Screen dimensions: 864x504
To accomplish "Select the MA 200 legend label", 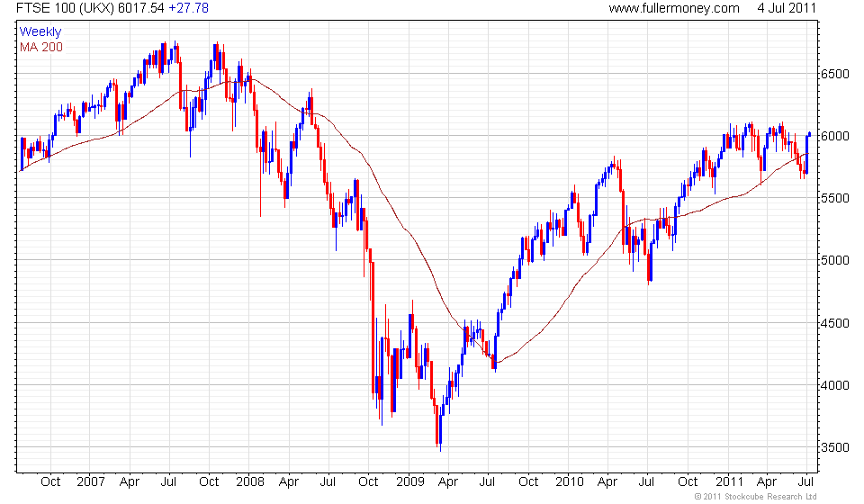I will tap(41, 48).
